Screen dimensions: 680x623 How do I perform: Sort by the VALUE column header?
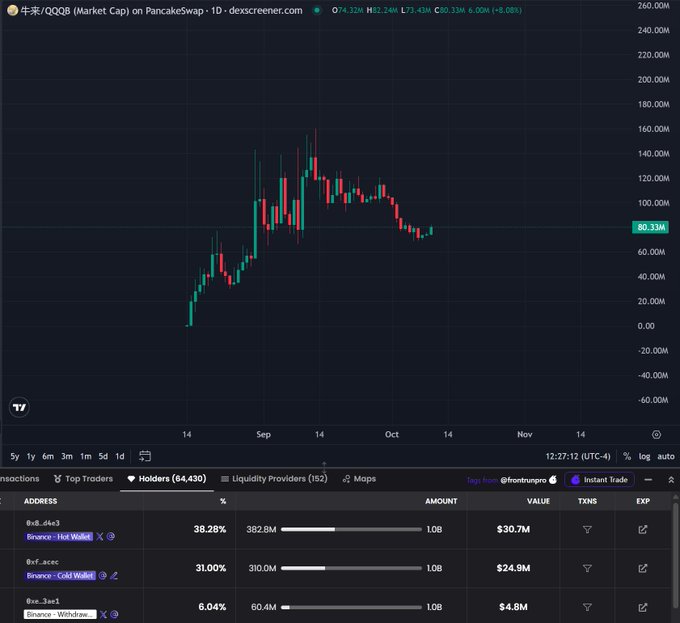click(538, 501)
